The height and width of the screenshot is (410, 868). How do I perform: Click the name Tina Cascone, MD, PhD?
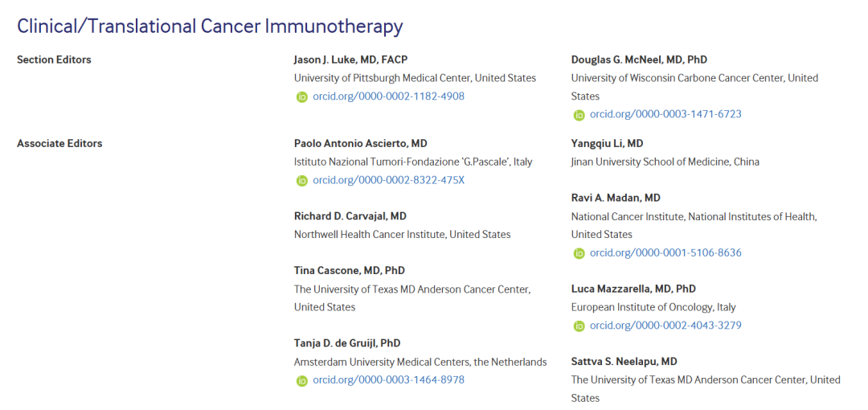[x=350, y=271]
